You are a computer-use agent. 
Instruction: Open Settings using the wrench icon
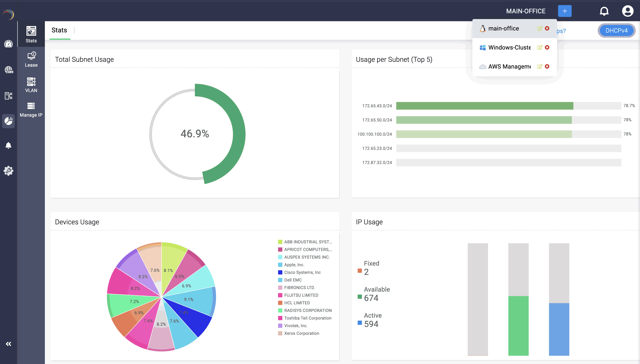click(8, 171)
